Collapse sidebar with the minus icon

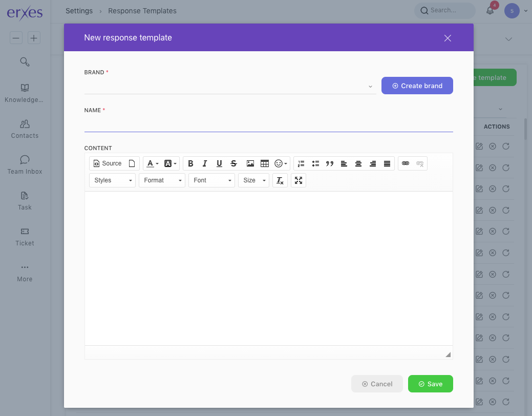coord(16,38)
